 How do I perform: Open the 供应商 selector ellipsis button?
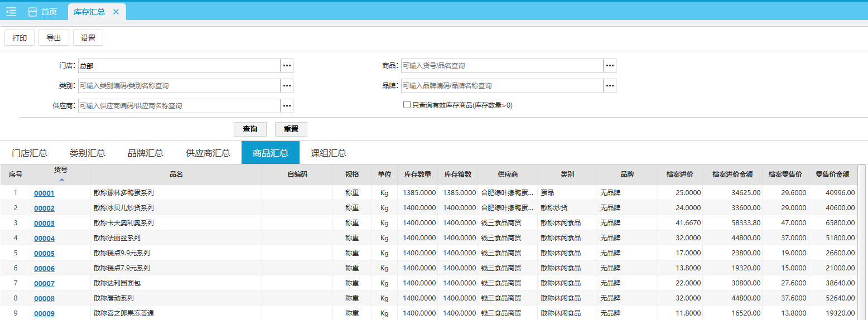tap(287, 106)
